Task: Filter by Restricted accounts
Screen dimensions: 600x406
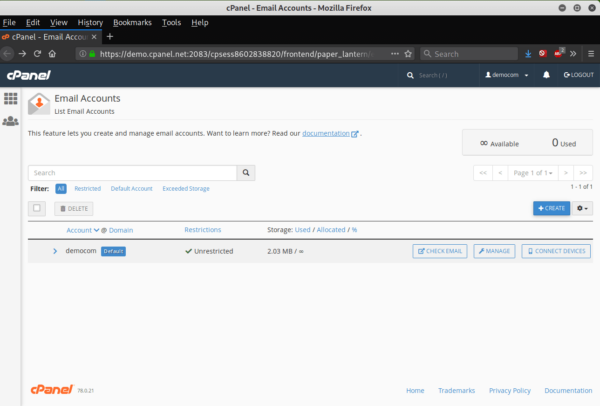Action: [88, 189]
